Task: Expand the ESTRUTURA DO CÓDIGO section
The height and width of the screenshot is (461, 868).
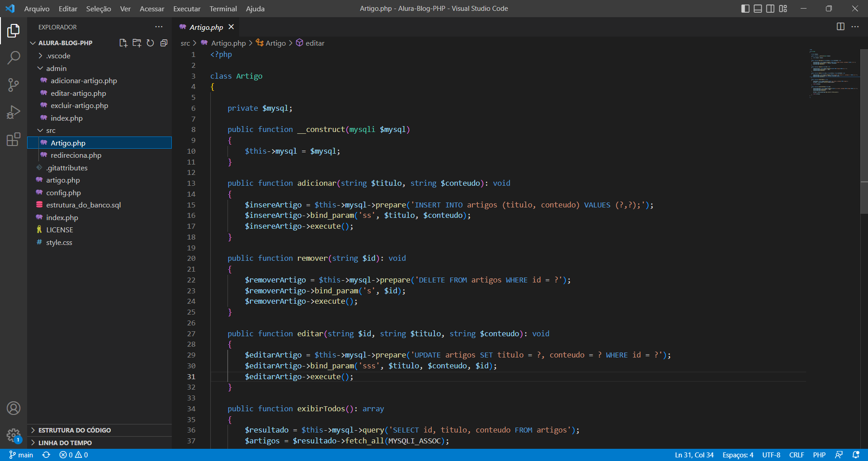Action: (x=99, y=430)
